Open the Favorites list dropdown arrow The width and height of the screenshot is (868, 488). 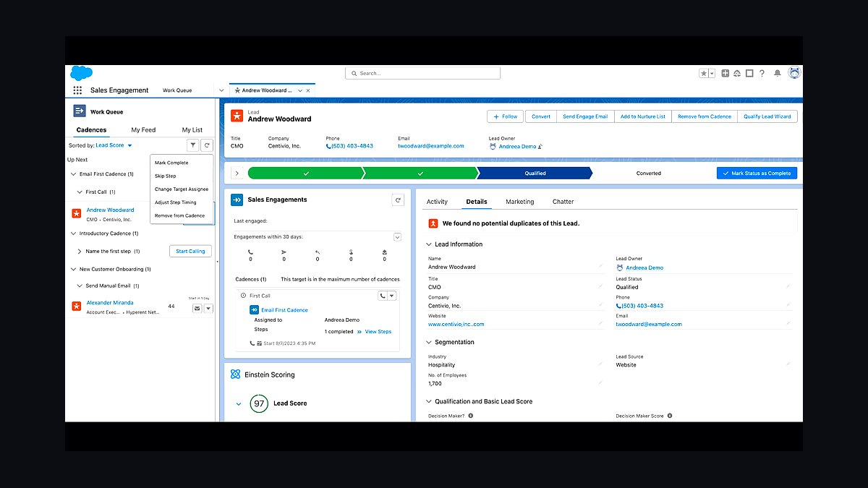tap(712, 73)
